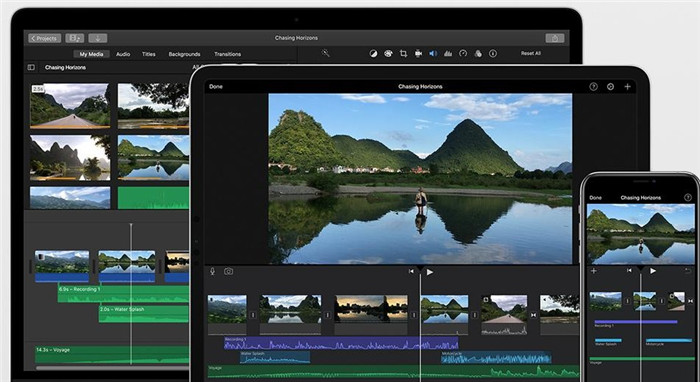Click the share button in Mac title bar
This screenshot has width=700, height=382.
click(x=555, y=38)
